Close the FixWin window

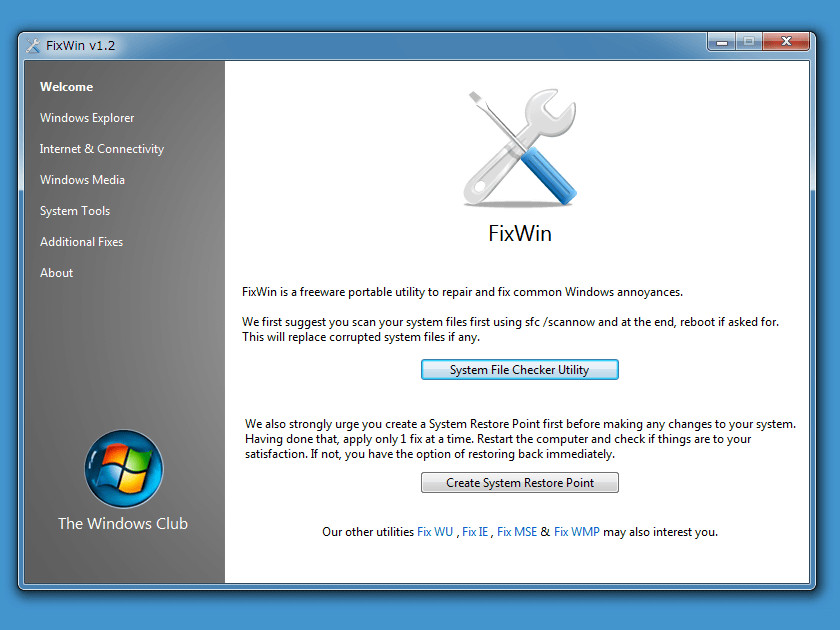[x=786, y=41]
